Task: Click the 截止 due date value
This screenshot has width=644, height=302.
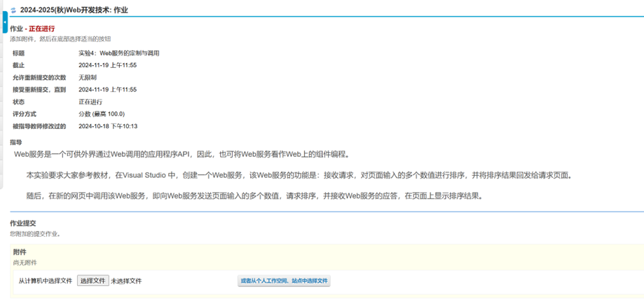Action: coord(107,65)
